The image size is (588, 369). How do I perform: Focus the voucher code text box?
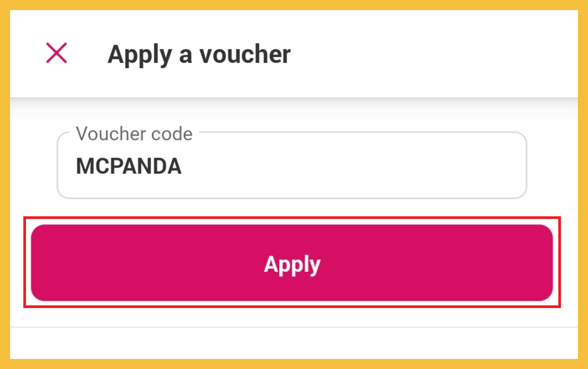click(x=292, y=166)
